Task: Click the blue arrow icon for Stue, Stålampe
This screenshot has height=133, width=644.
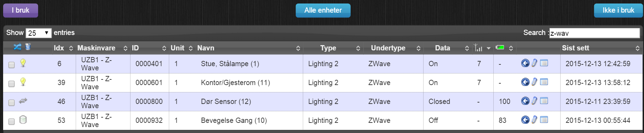Action: click(525, 63)
